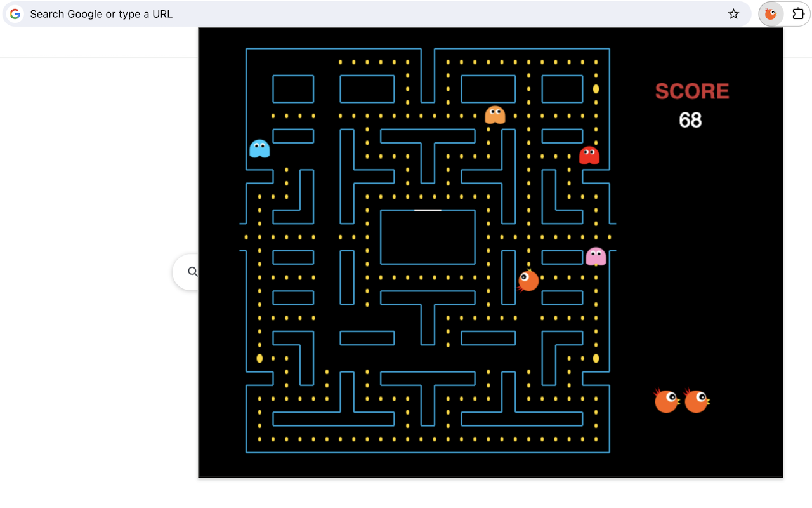Click the bird profile avatar in the toolbar
The width and height of the screenshot is (812, 508).
point(770,13)
